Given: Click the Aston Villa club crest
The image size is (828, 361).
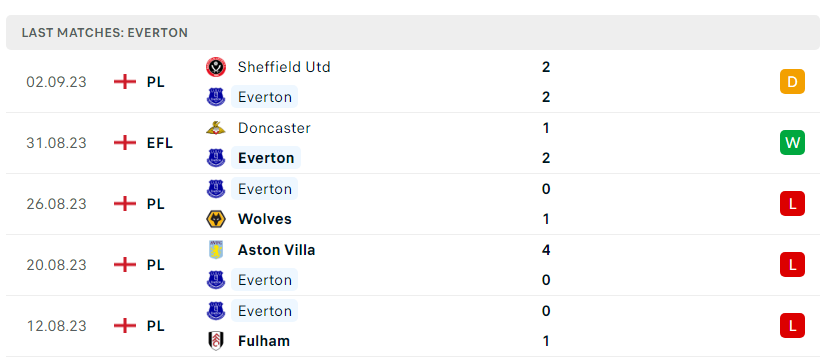Looking at the screenshot, I should point(215,250).
